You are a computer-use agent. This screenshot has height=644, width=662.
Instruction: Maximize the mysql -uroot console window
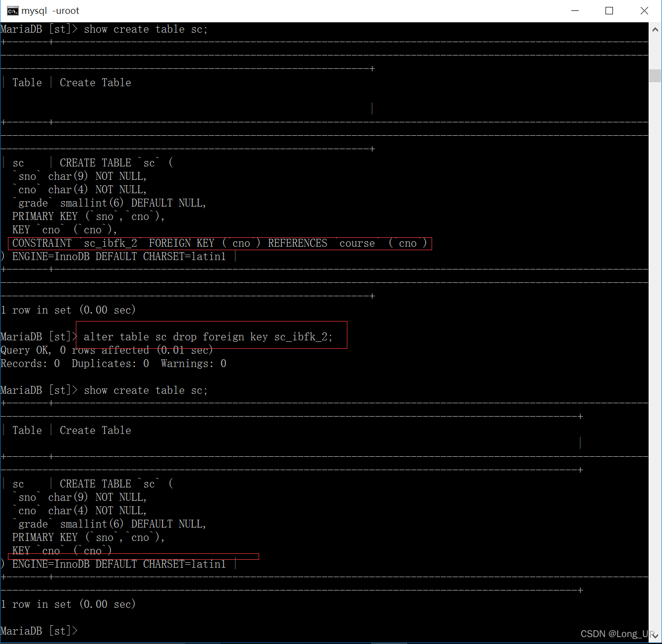click(x=609, y=11)
